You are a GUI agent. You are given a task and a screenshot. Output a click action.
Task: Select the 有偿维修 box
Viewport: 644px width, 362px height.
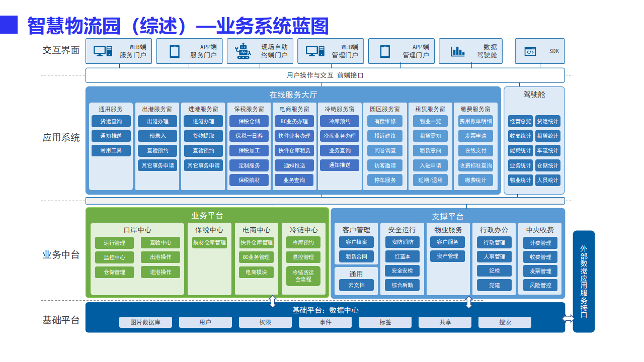point(385,121)
